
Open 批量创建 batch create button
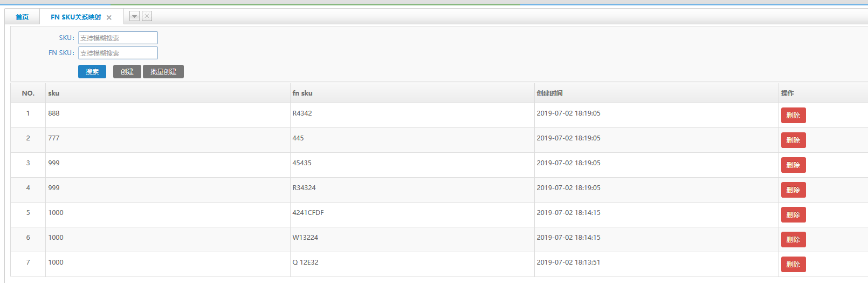(x=163, y=72)
